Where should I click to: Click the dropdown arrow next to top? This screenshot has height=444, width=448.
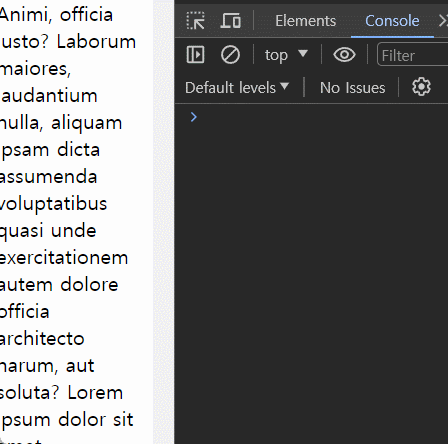tap(303, 53)
